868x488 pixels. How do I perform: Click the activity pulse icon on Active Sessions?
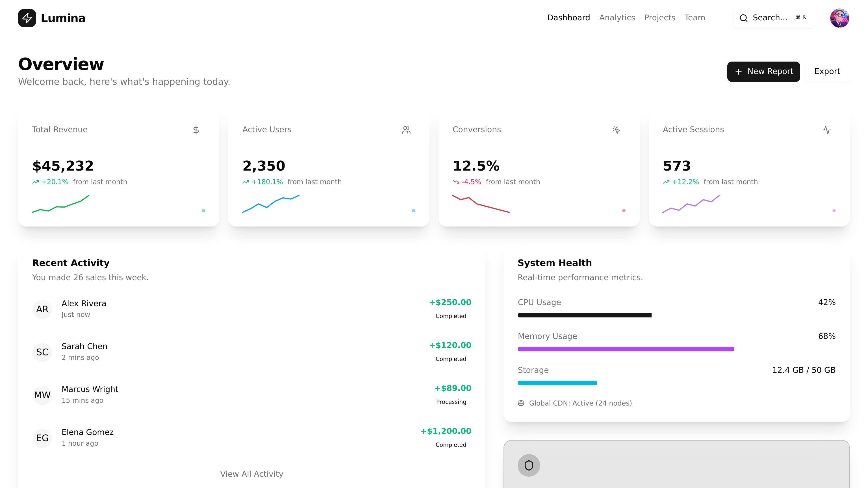click(826, 130)
